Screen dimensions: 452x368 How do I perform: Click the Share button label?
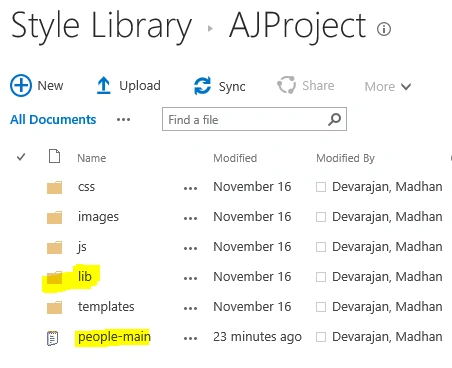click(x=318, y=86)
